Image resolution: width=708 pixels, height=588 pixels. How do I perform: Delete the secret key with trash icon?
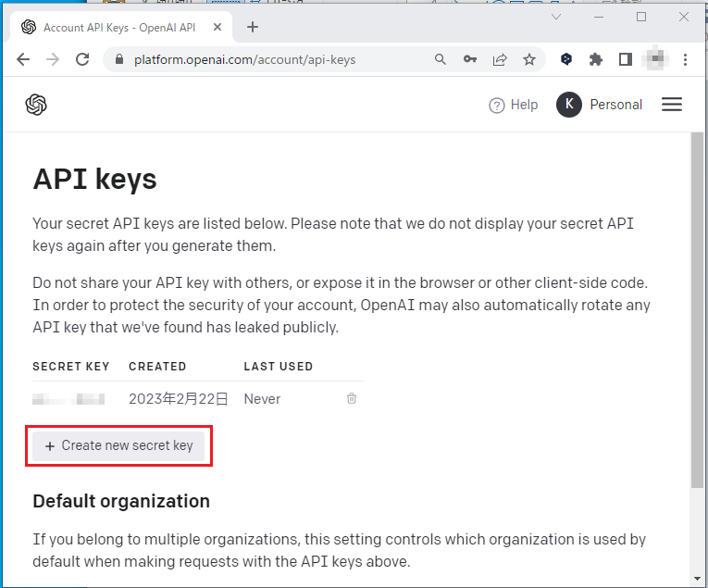(x=352, y=399)
